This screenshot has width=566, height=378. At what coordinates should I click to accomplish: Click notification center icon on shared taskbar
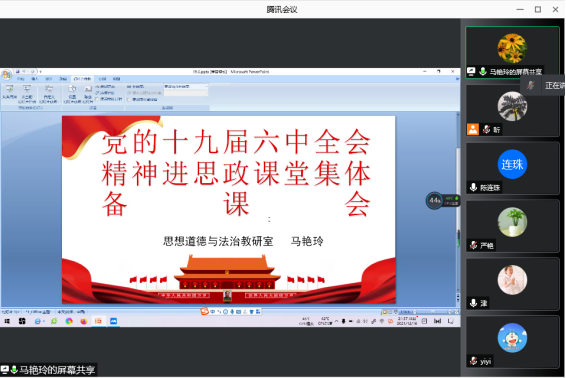click(451, 321)
